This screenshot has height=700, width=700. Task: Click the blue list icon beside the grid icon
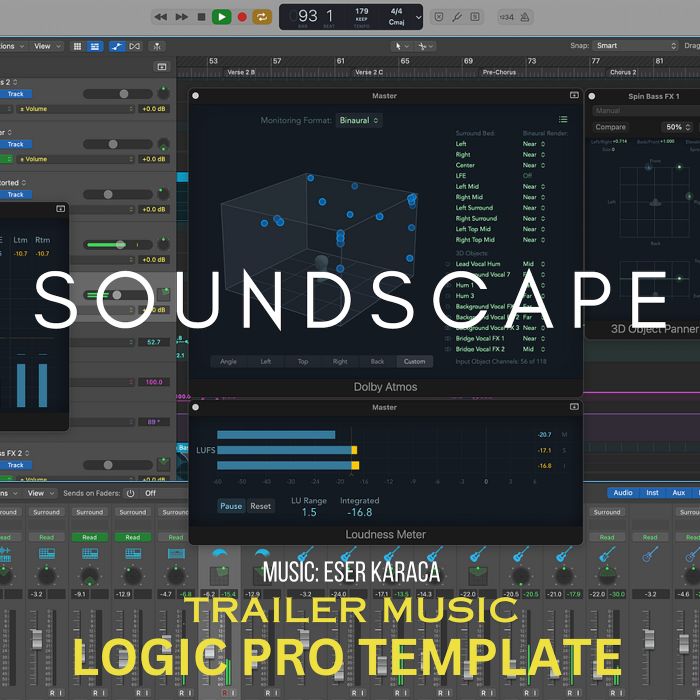click(95, 46)
